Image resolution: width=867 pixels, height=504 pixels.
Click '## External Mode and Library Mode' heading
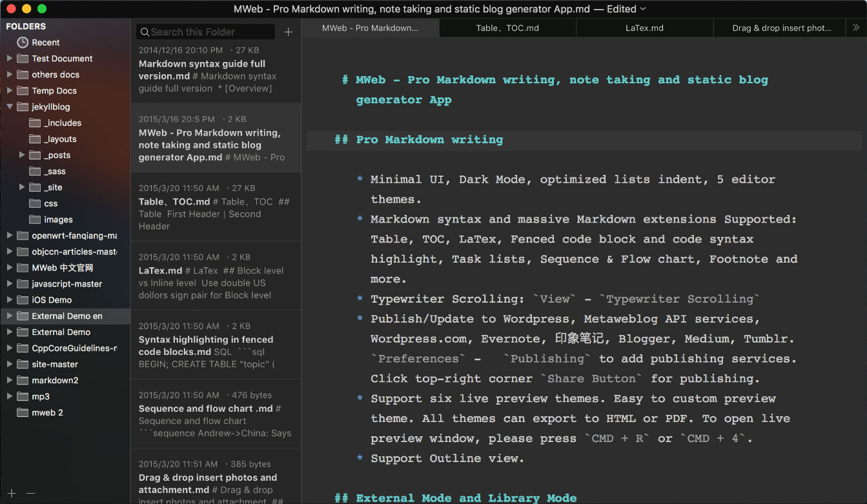[455, 498]
